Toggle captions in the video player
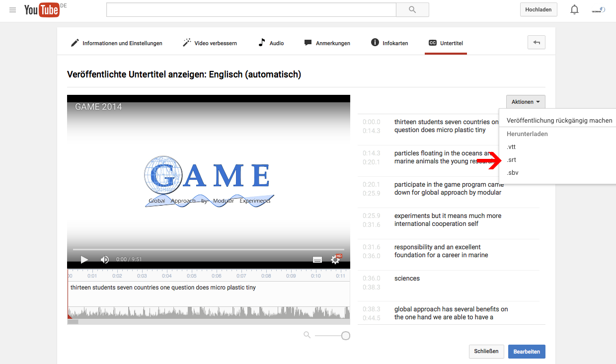This screenshot has height=364, width=616. (317, 259)
